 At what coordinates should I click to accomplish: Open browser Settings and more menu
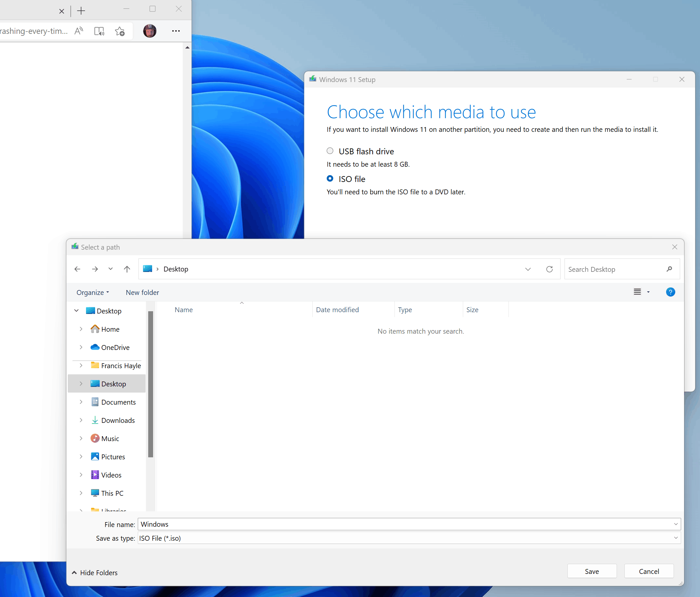point(176,31)
